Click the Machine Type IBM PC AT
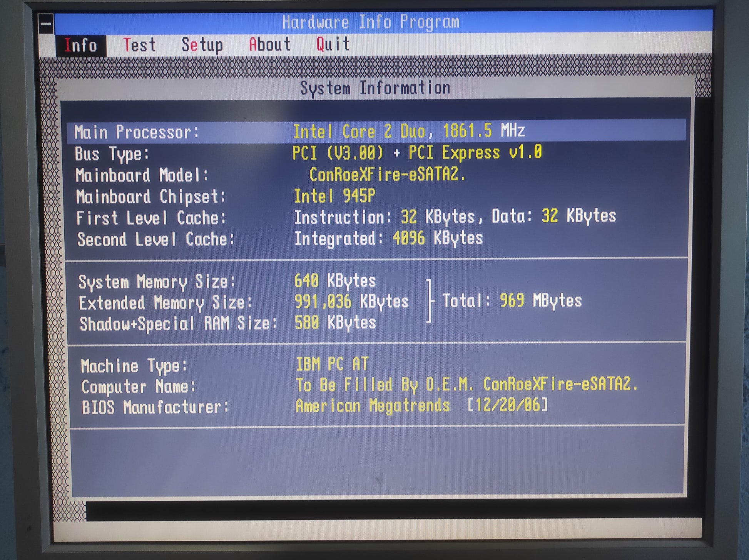This screenshot has height=560, width=749. click(332, 364)
